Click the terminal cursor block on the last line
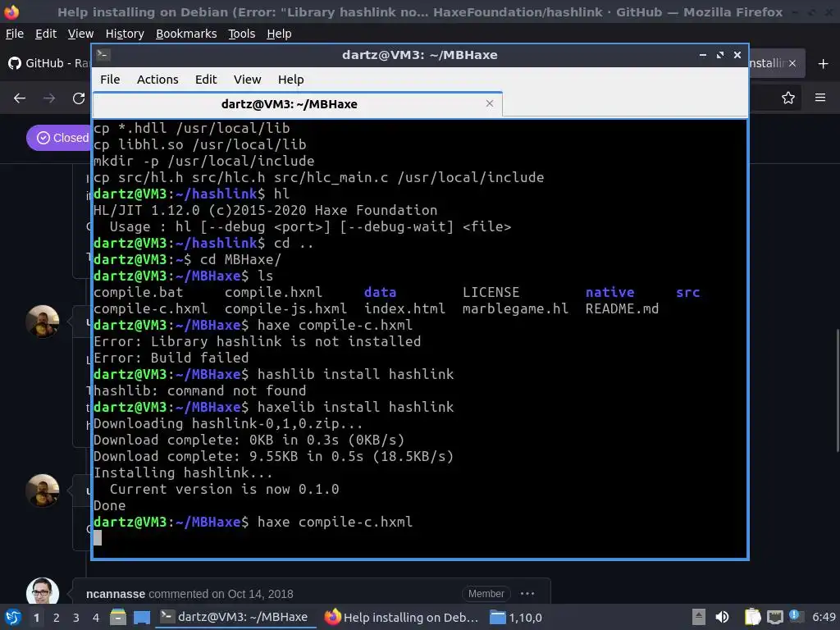This screenshot has width=840, height=630. pos(98,538)
